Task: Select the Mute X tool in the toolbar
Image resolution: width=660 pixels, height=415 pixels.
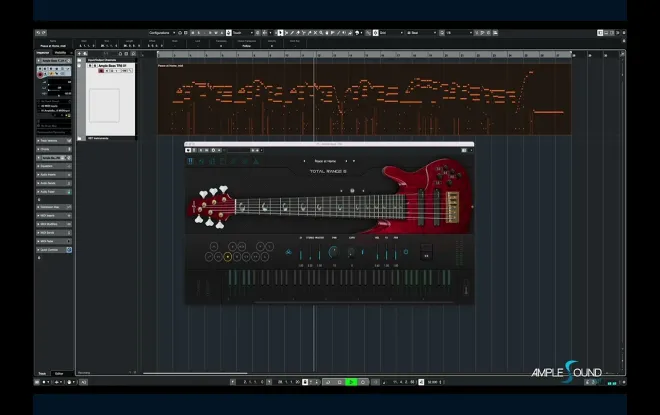Action: [315, 32]
